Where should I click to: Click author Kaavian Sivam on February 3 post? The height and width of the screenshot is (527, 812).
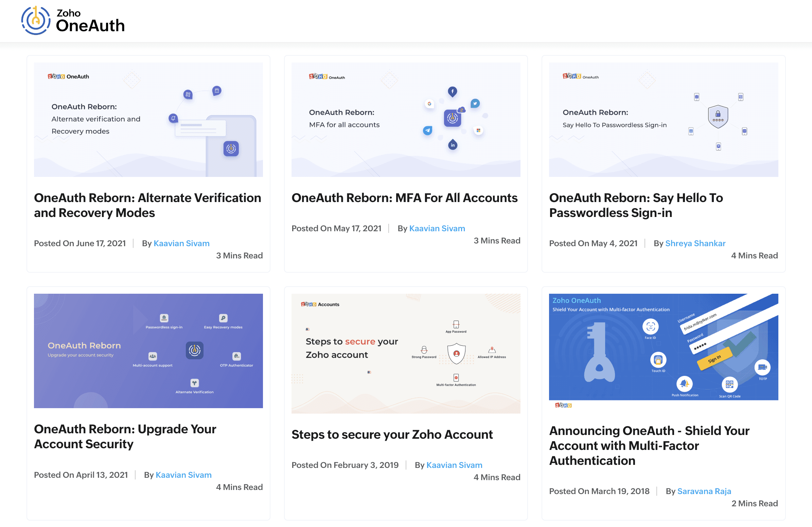455,465
